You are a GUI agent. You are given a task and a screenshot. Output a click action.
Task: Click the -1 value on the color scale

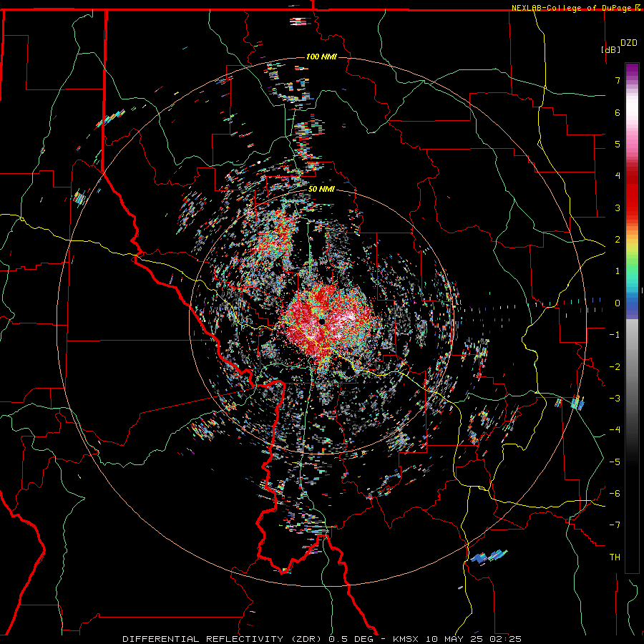click(615, 335)
